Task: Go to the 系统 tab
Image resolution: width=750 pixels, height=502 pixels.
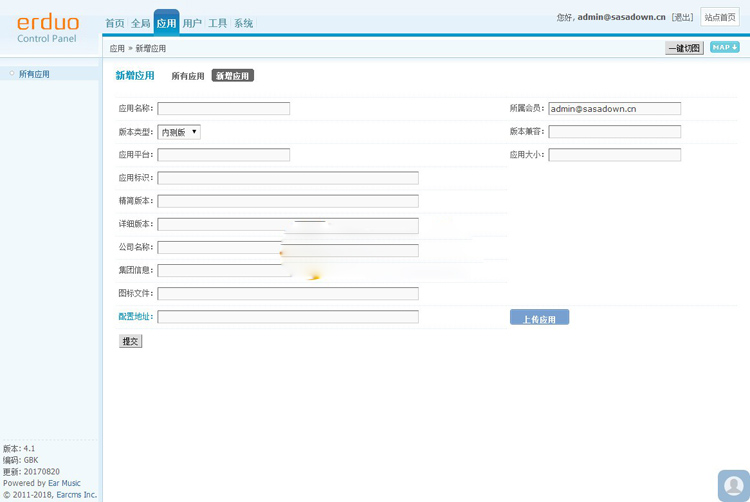Action: [x=243, y=23]
